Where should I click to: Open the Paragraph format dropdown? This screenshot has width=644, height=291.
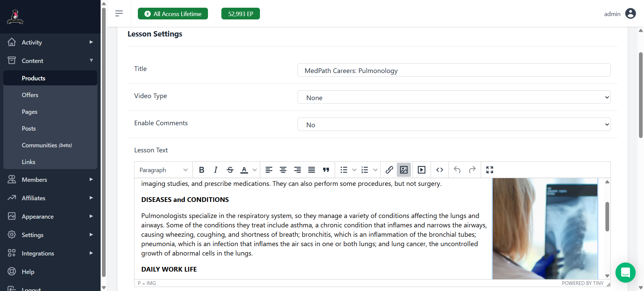click(x=163, y=170)
